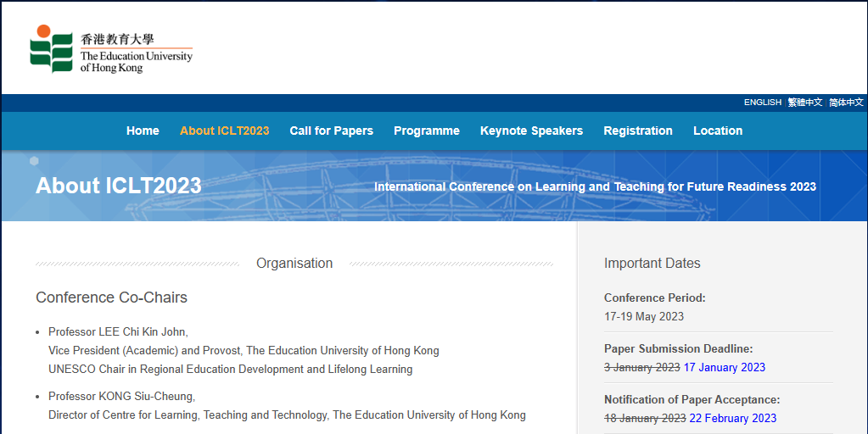Viewport: 868px width, 434px height.
Task: Click the Organisation section heading
Action: [294, 264]
